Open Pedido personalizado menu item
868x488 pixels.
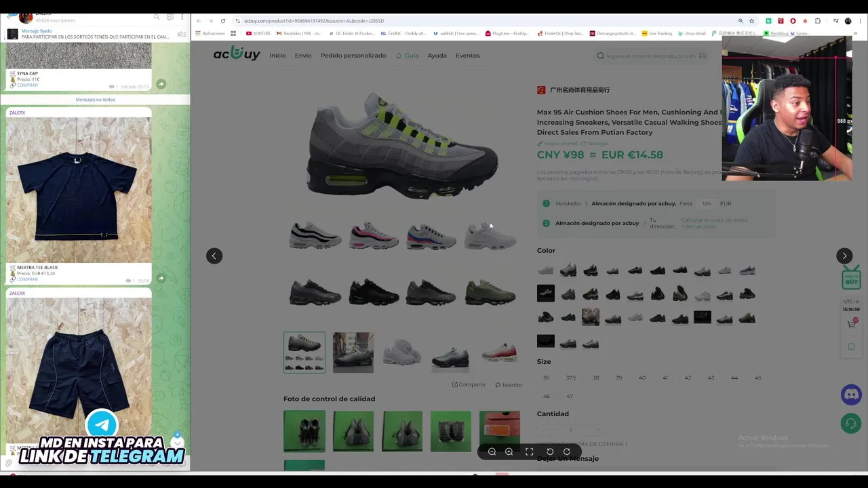[x=353, y=56]
